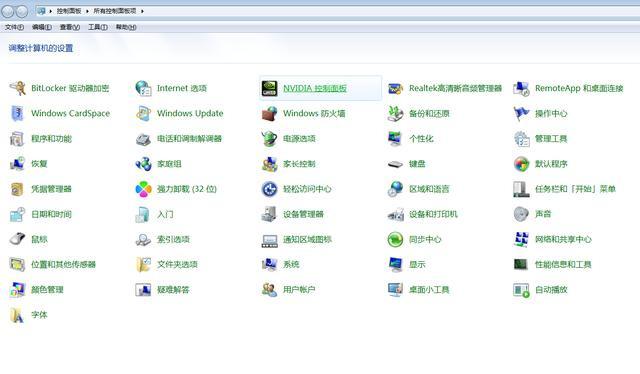Open the 电源选项 icon

pos(269,139)
